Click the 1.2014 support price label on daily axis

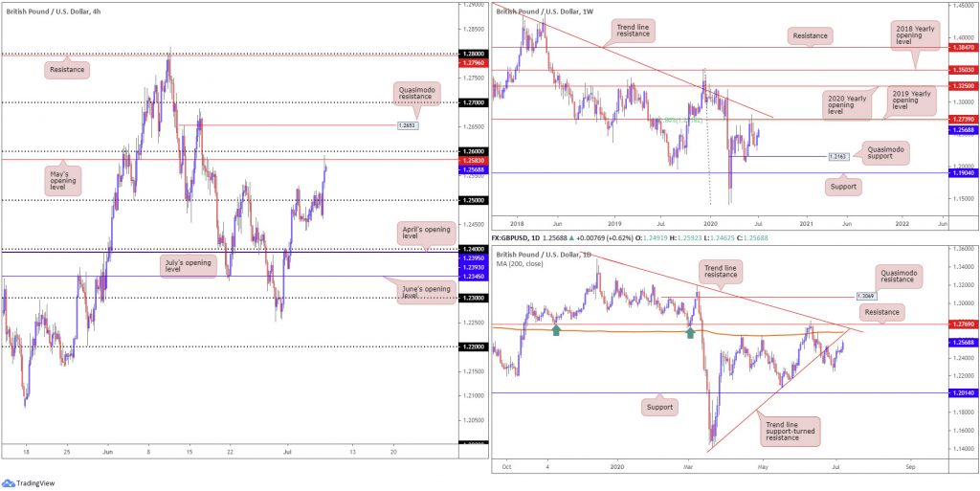(964, 393)
